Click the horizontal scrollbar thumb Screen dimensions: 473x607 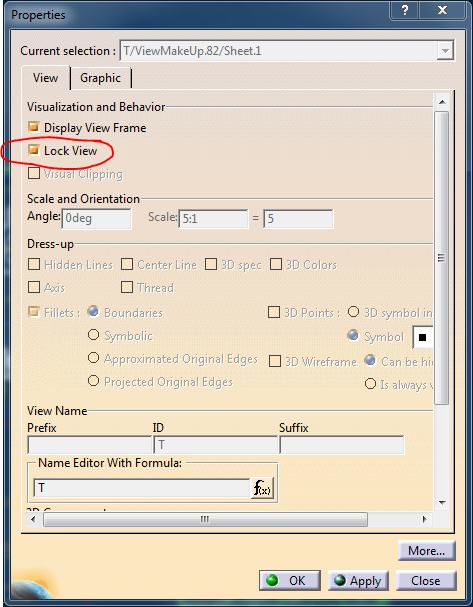point(205,519)
